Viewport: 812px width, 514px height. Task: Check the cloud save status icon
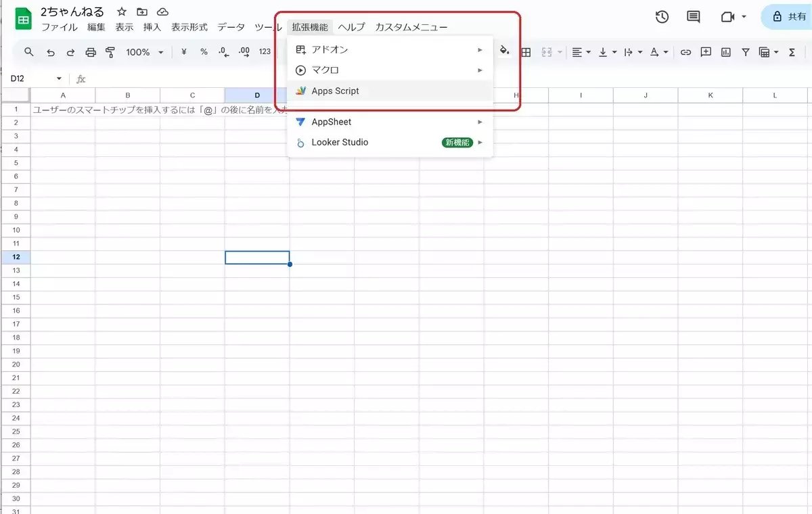162,12
